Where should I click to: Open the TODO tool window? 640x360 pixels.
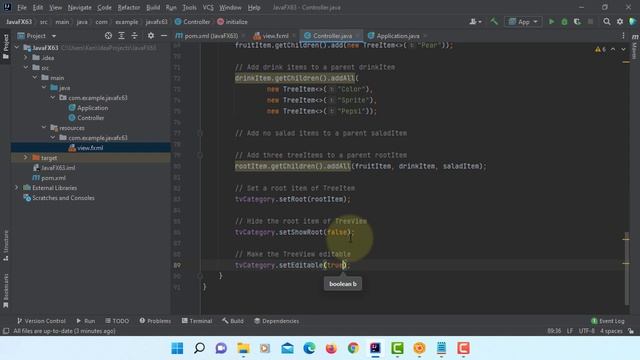tap(117, 321)
